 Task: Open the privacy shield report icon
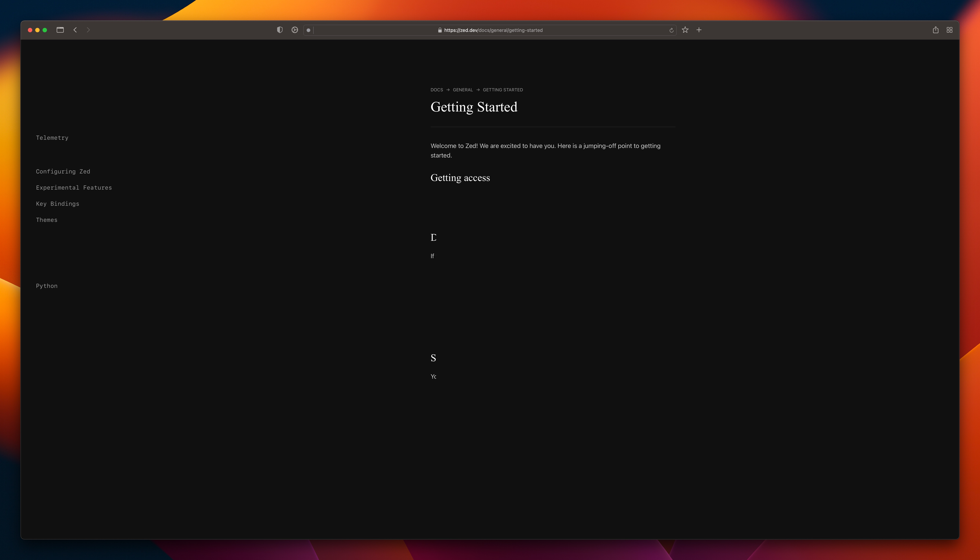click(x=280, y=30)
